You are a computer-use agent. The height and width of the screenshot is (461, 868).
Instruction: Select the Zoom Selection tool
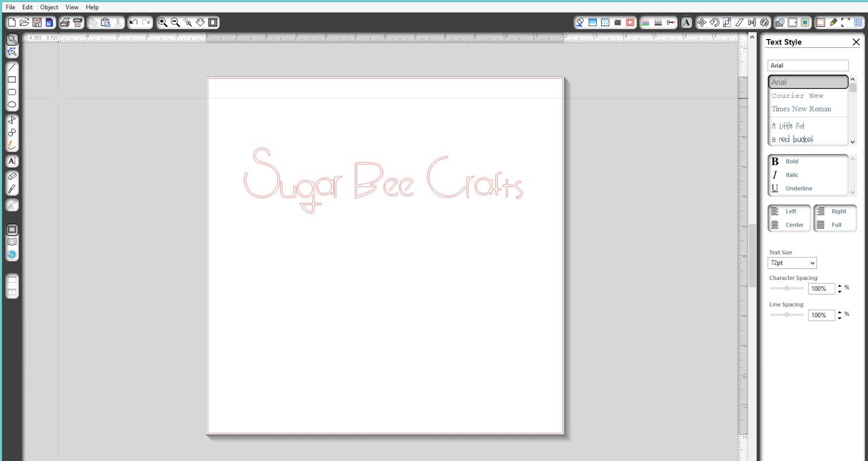click(x=188, y=22)
